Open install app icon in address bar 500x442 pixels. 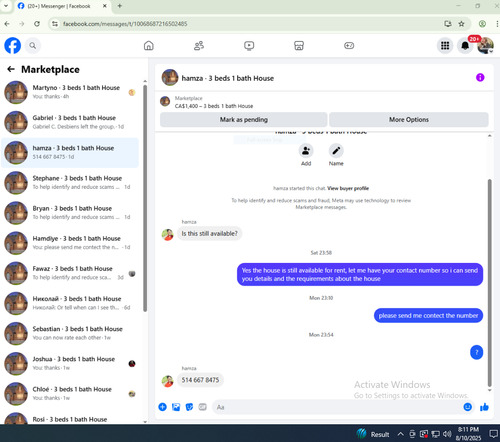448,24
